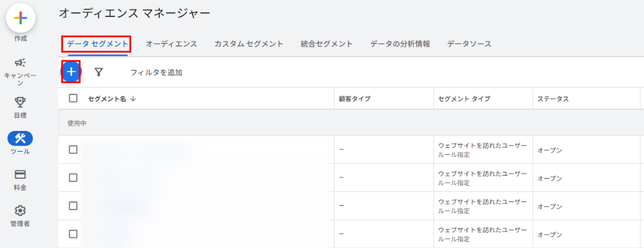Open the 目標 trophy icon
The image size is (644, 248).
click(20, 101)
